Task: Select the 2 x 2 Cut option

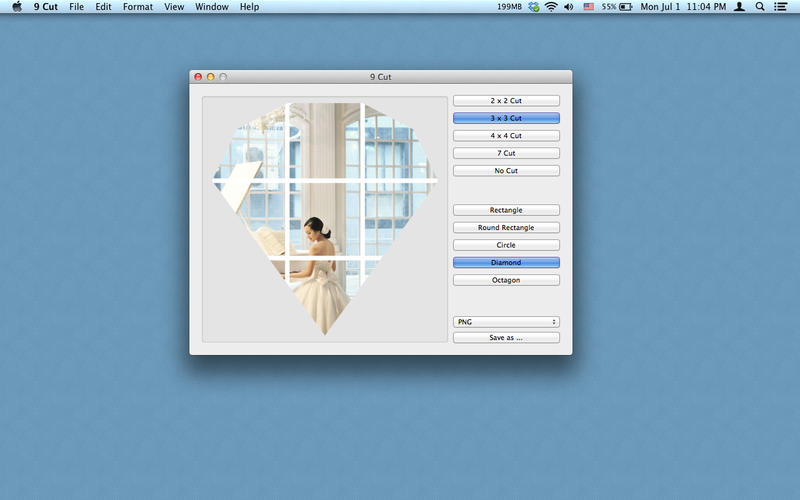Action: pyautogui.click(x=506, y=101)
